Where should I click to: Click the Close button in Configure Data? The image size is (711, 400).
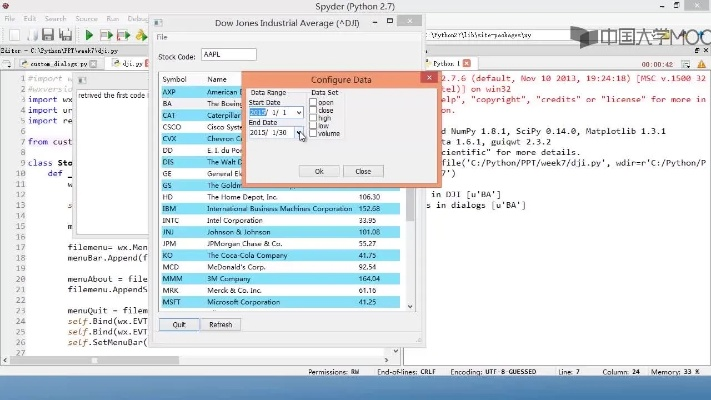click(x=363, y=171)
